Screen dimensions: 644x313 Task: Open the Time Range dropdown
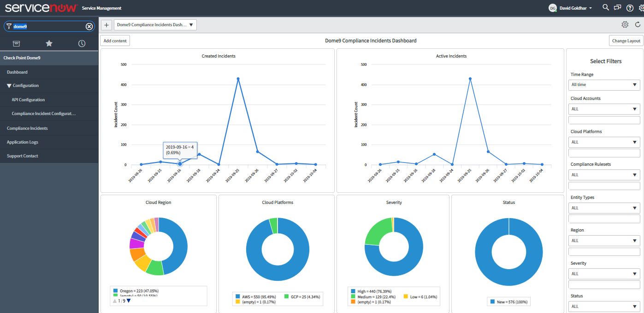tap(604, 85)
